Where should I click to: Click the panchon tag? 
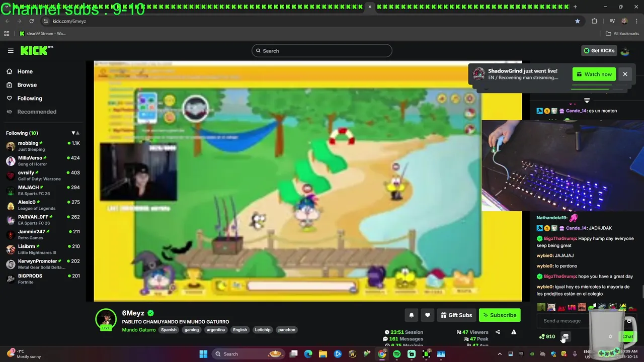(x=287, y=330)
